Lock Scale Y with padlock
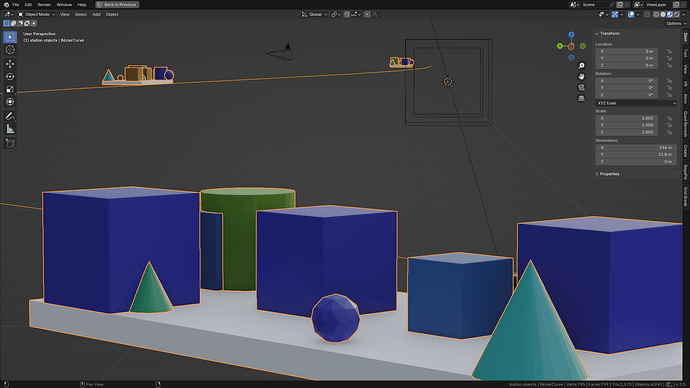This screenshot has height=388, width=690. pyautogui.click(x=669, y=125)
